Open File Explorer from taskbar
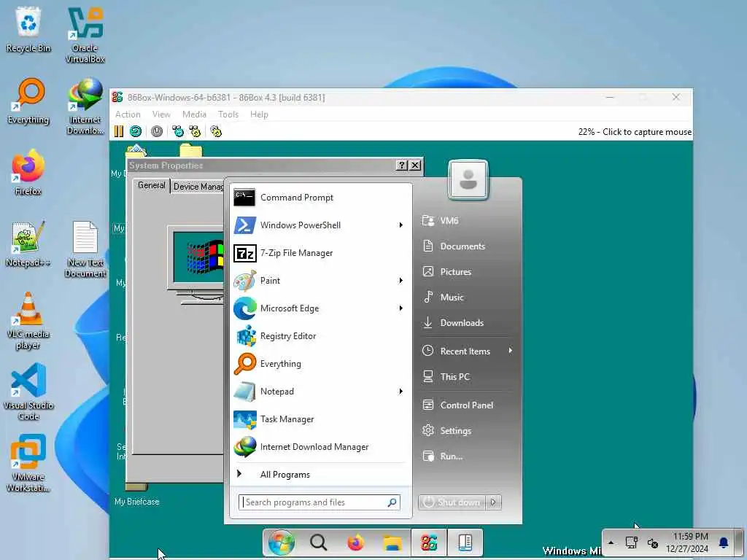Image resolution: width=747 pixels, height=560 pixels. point(392,542)
